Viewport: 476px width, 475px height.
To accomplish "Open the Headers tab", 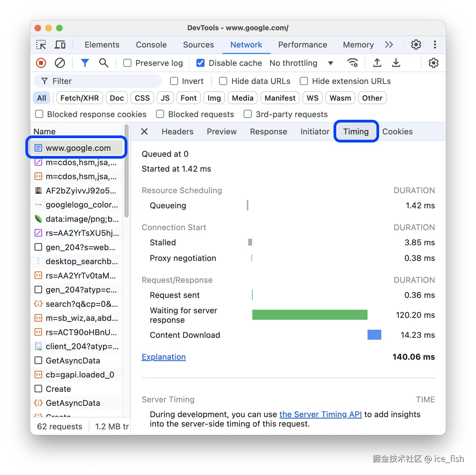I will (178, 132).
